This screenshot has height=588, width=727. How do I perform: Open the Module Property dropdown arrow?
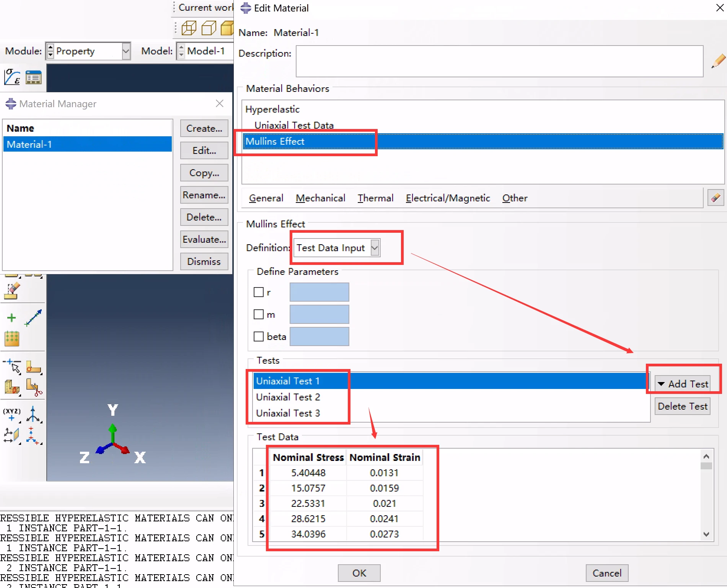[x=126, y=51]
